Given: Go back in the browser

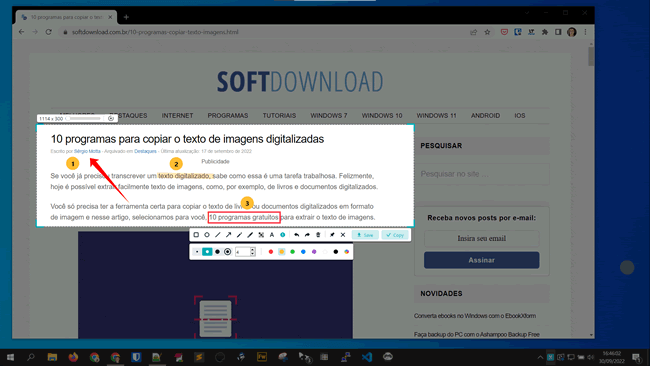Looking at the screenshot, I should coord(22,32).
